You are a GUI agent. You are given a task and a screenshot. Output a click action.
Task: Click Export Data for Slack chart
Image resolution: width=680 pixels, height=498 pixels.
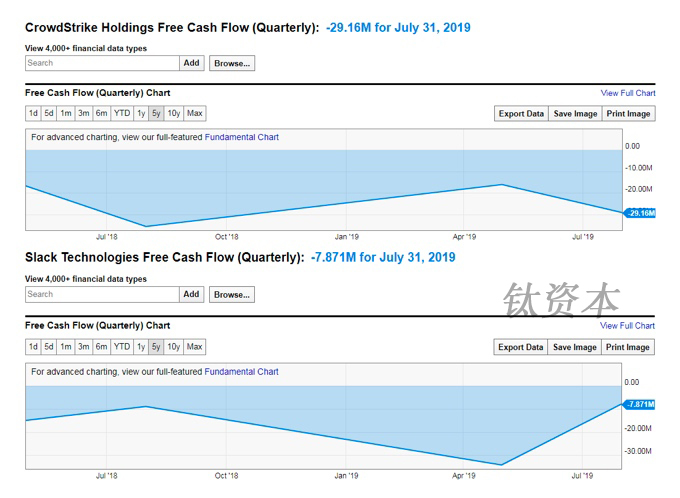(520, 347)
